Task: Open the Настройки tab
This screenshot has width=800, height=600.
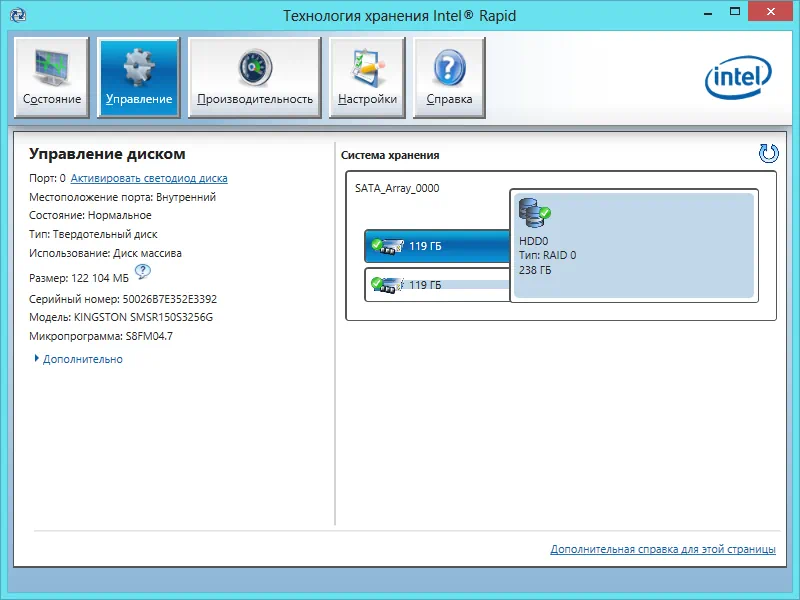Action: (x=367, y=77)
